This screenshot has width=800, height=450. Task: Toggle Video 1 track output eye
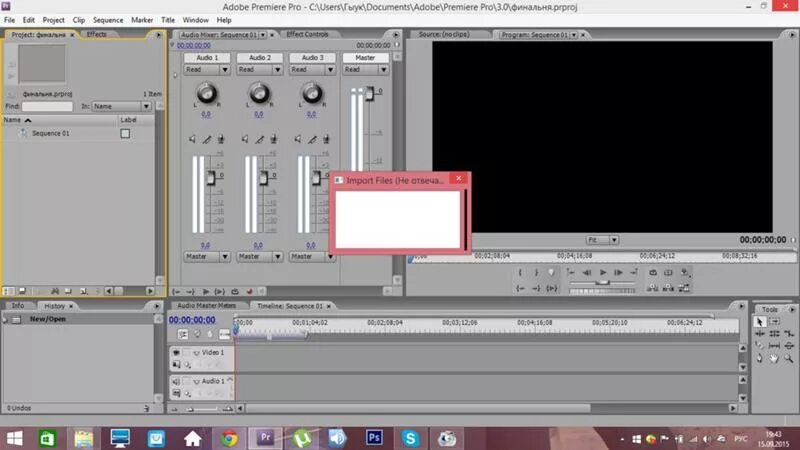pos(176,353)
